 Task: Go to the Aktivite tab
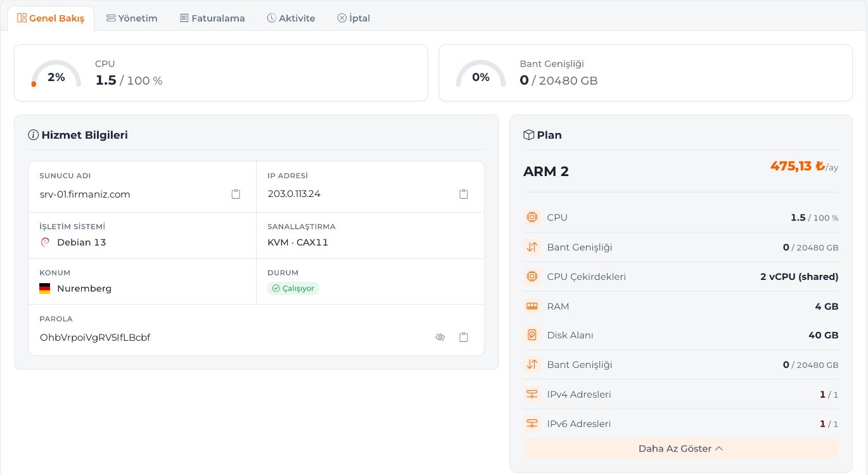[291, 18]
